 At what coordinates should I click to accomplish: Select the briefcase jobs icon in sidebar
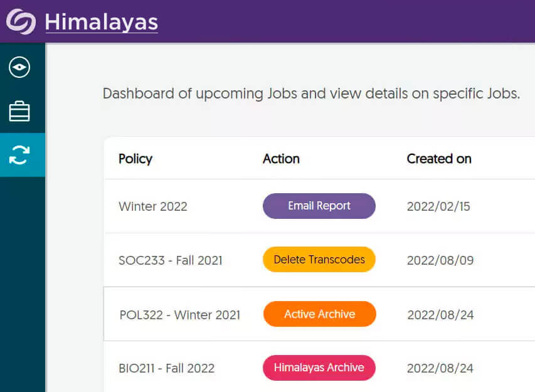19,111
